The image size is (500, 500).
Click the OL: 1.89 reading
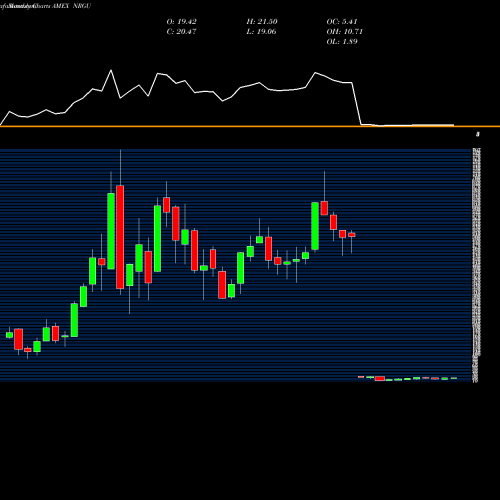pyautogui.click(x=342, y=42)
